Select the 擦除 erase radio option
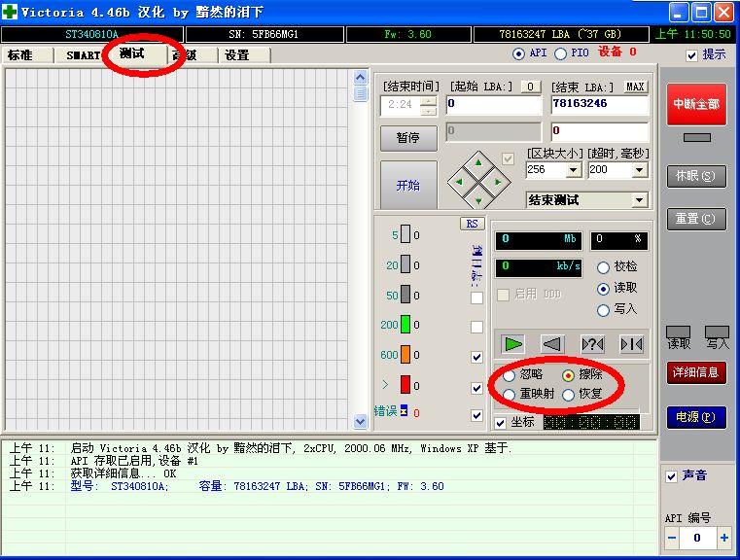The height and width of the screenshot is (560, 740). click(x=568, y=375)
